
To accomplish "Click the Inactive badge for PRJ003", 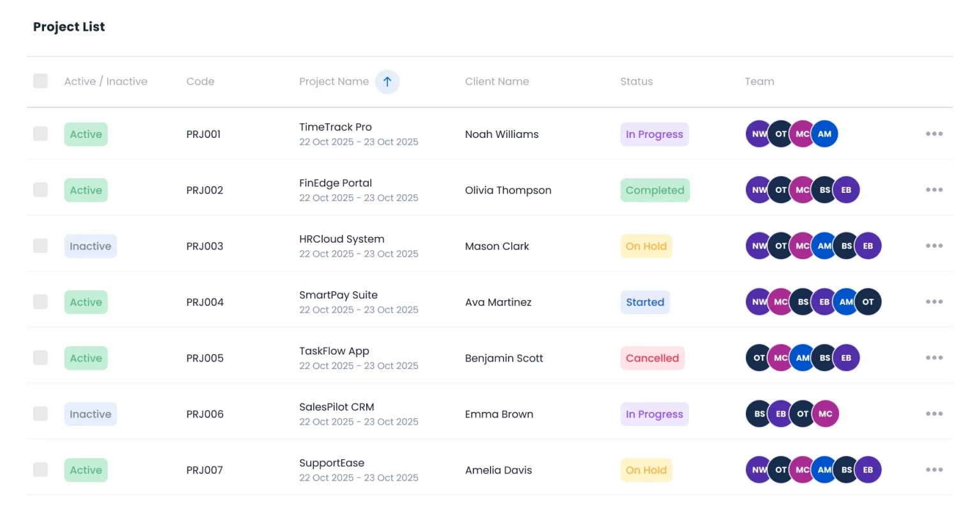I will pyautogui.click(x=91, y=246).
